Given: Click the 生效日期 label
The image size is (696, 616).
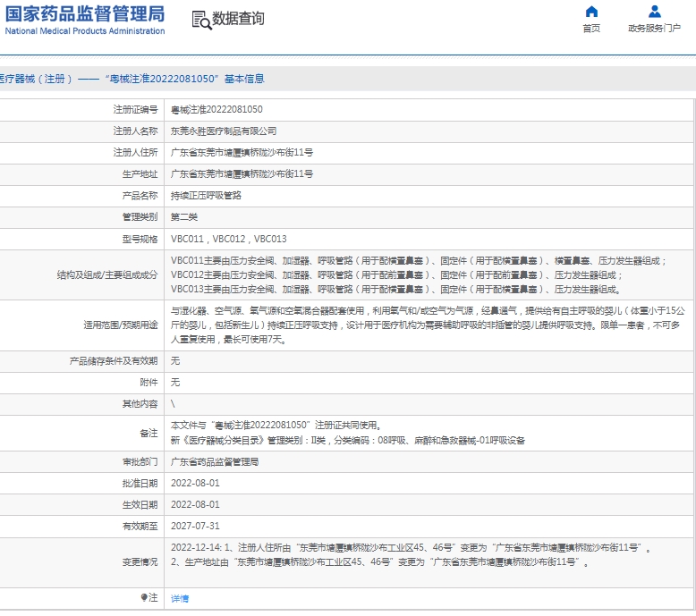Looking at the screenshot, I should pyautogui.click(x=140, y=504).
